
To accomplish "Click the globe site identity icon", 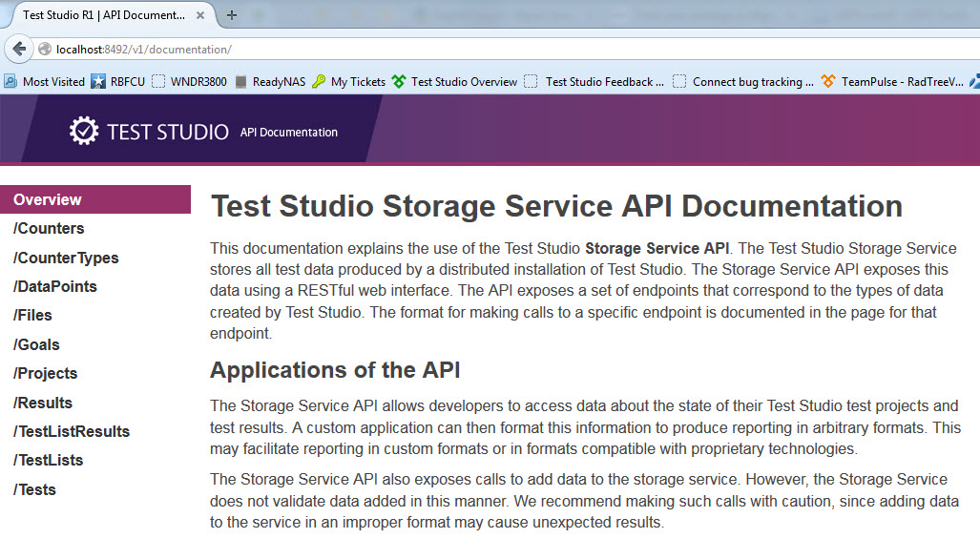I will pyautogui.click(x=45, y=49).
